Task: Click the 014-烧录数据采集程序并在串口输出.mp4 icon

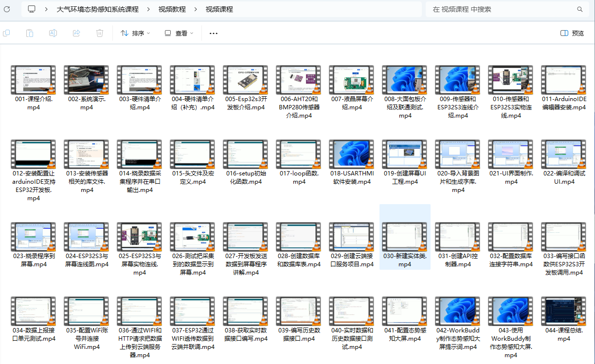Action: (x=139, y=154)
